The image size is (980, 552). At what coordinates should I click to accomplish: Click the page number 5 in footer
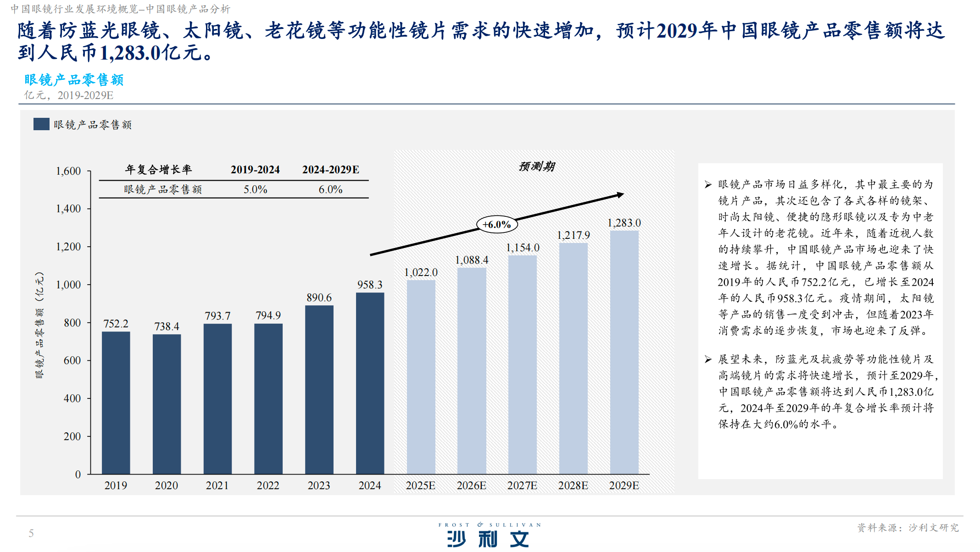[x=31, y=533]
